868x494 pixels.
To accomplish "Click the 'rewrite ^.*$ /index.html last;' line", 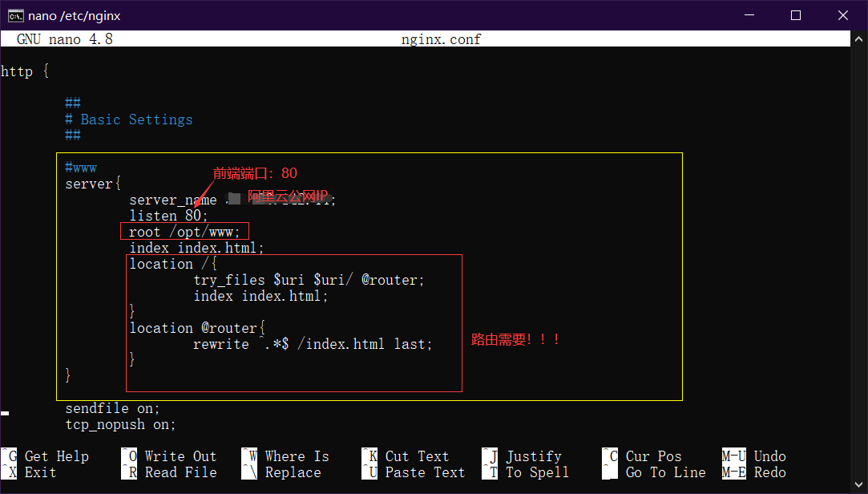I will pos(313,344).
